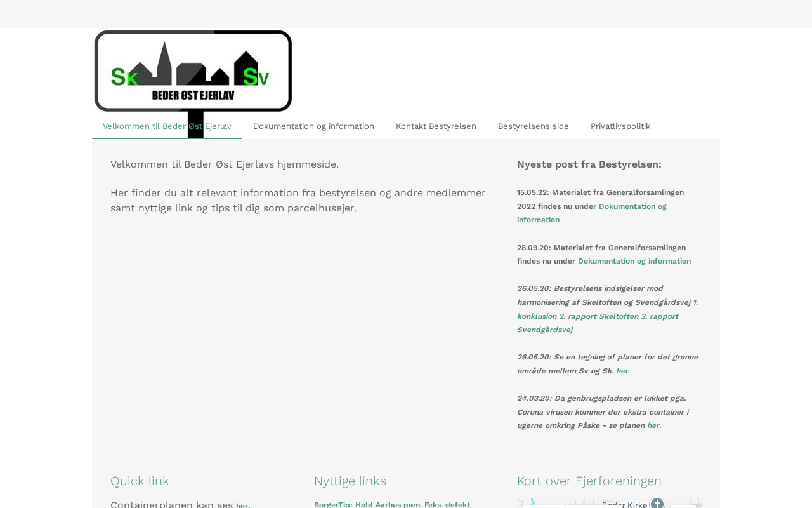Follow Dokumentation link in 28.09.20 post
The height and width of the screenshot is (508, 812).
tap(634, 261)
